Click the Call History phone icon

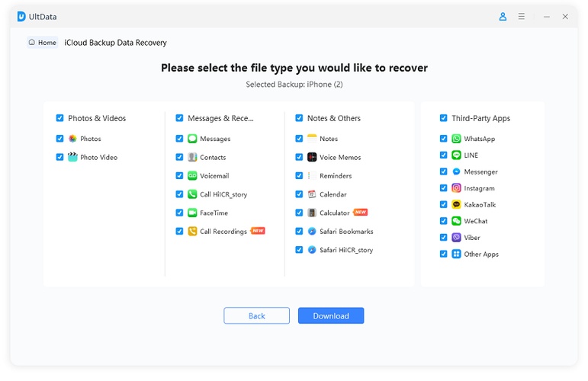tap(192, 194)
